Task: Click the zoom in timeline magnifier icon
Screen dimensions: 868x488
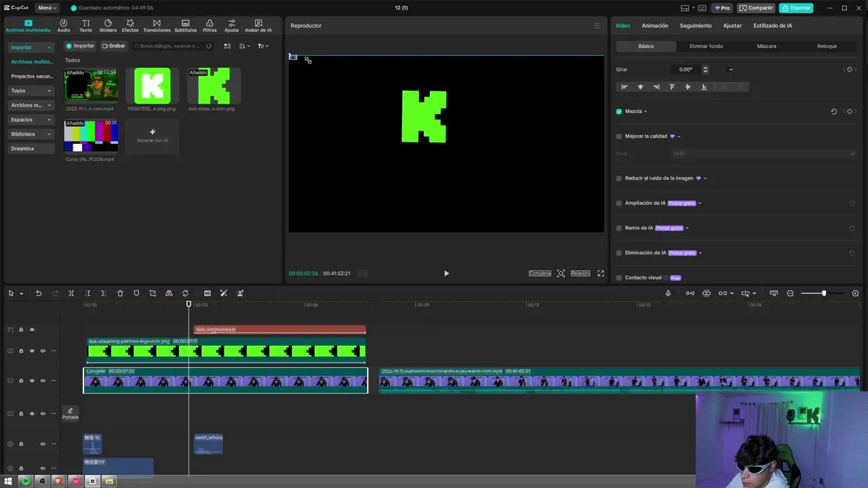Action: click(855, 293)
